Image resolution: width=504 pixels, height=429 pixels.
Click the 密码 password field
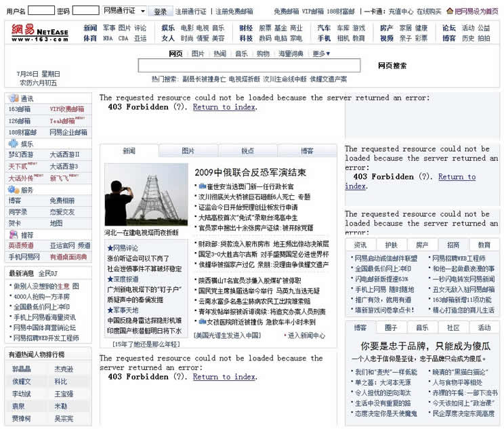click(85, 11)
